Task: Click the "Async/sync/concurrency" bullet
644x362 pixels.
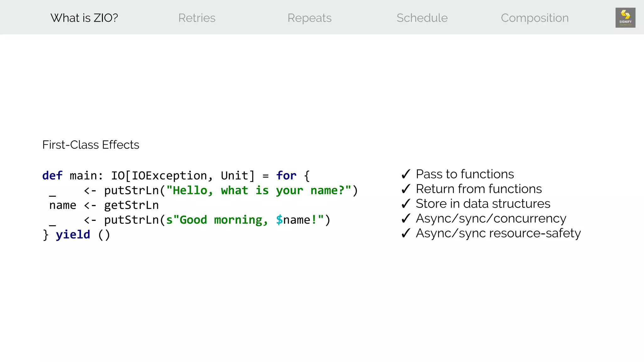Action: (x=491, y=218)
